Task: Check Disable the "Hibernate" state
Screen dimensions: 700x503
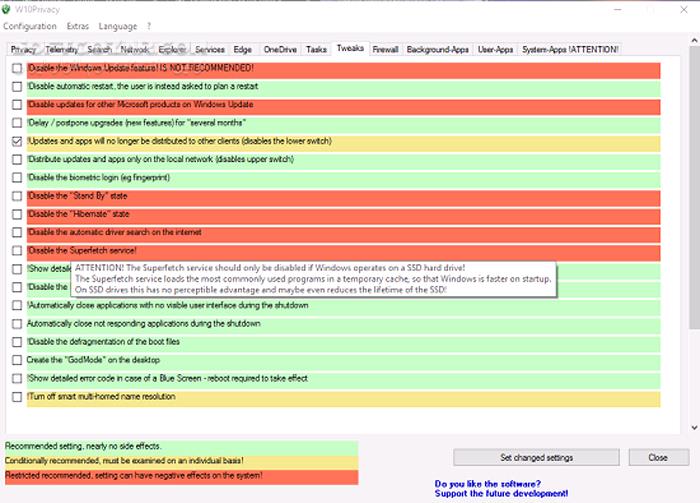Action: click(17, 214)
